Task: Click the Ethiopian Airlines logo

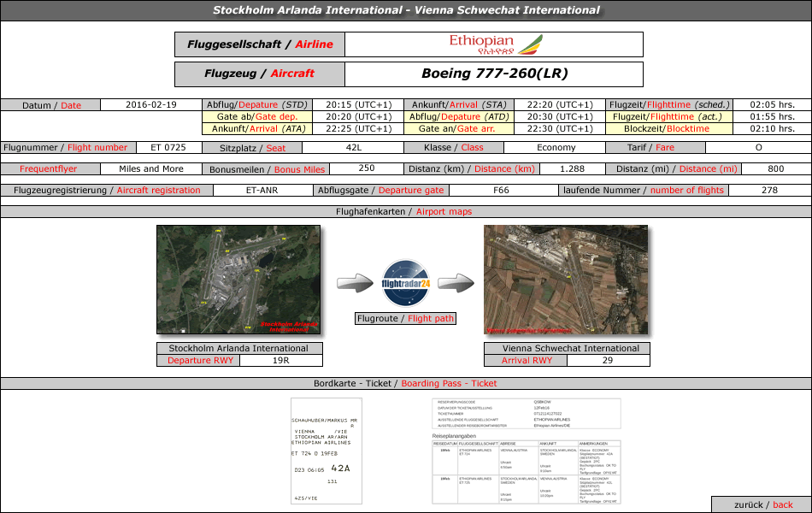Action: click(x=496, y=44)
